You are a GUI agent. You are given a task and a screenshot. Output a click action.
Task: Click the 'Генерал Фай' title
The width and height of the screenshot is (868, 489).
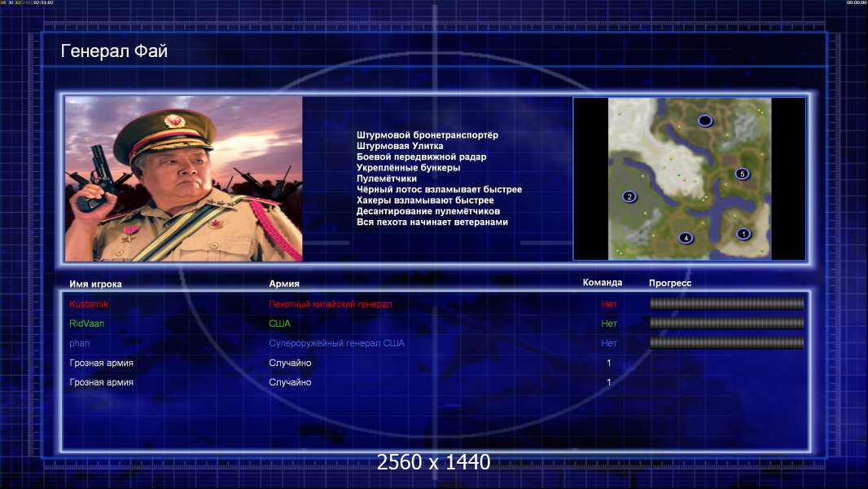pos(114,51)
